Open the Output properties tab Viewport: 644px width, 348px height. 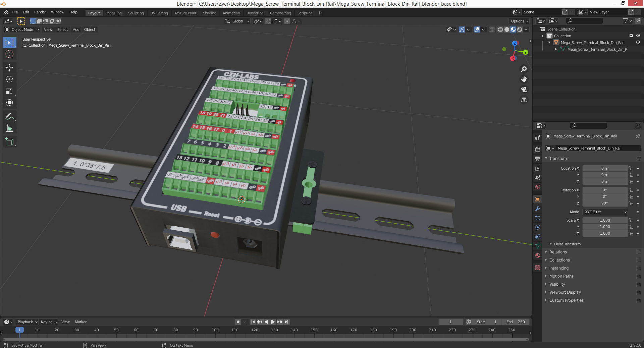pos(538,159)
